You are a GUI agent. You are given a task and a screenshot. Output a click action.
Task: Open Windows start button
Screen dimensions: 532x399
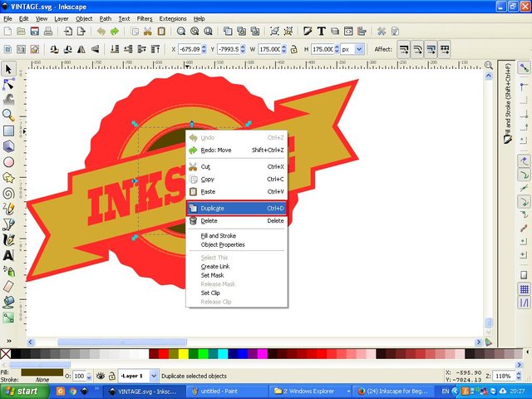[x=23, y=392]
